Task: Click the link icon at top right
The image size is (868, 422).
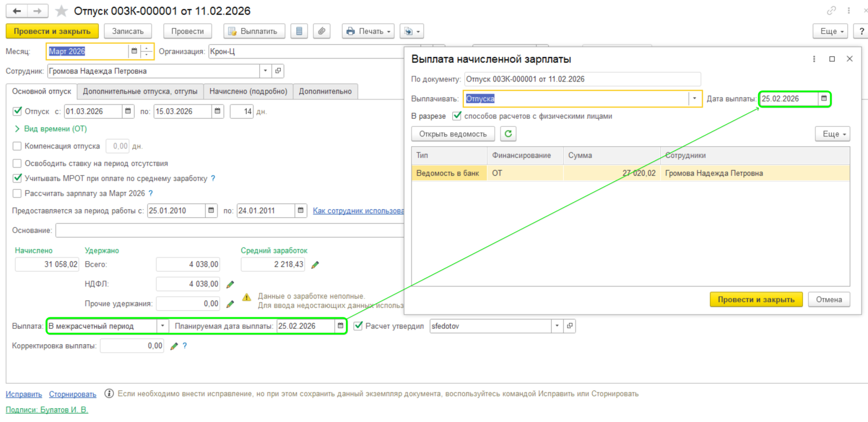Action: point(831,10)
